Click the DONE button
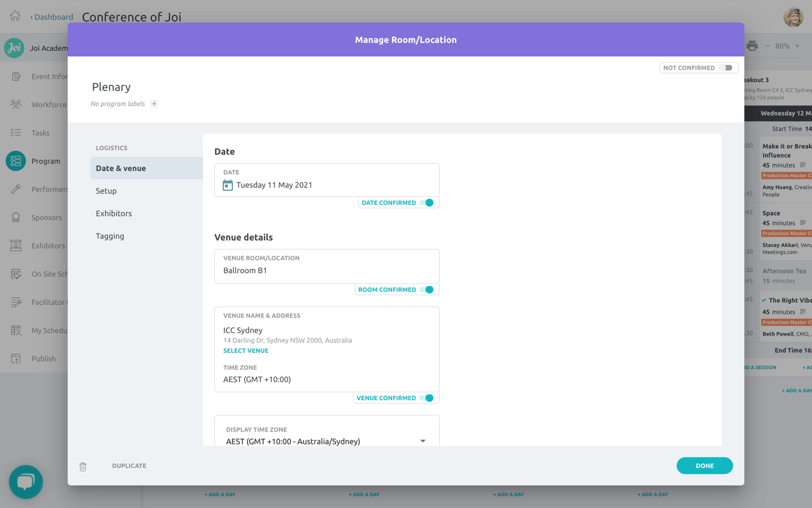This screenshot has height=508, width=812. [704, 466]
